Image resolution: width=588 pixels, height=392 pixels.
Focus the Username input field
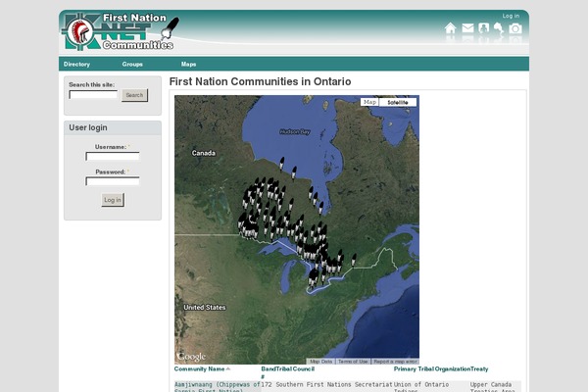point(113,156)
